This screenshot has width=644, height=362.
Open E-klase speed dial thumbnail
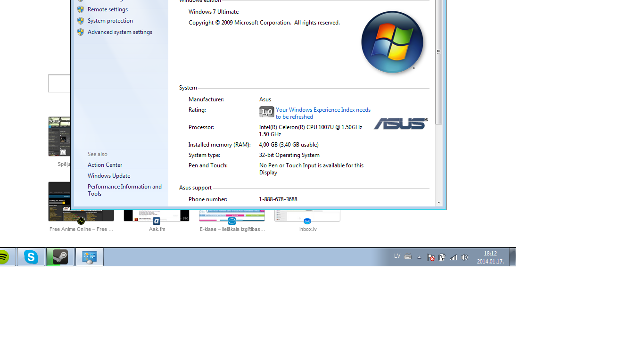tap(232, 215)
